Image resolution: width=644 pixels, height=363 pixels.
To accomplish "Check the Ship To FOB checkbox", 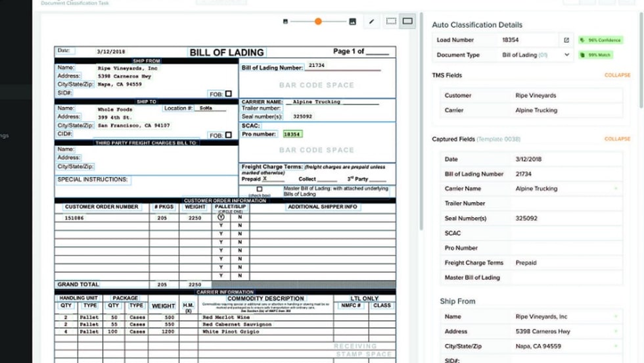I will pos(228,135).
